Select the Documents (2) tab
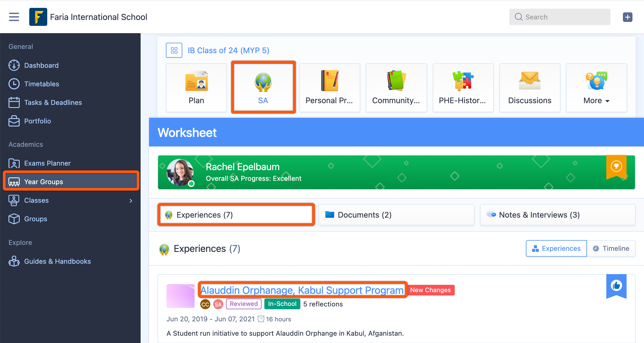The width and height of the screenshot is (644, 343). coord(396,215)
